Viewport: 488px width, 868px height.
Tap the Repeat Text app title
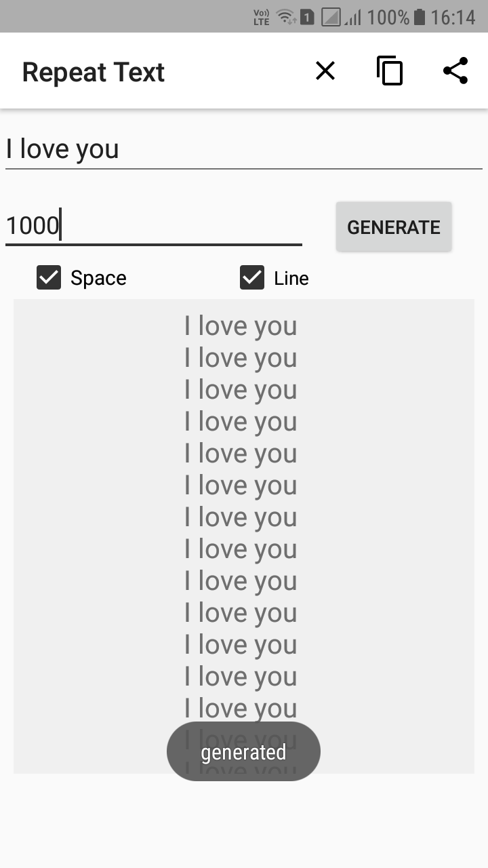point(94,72)
